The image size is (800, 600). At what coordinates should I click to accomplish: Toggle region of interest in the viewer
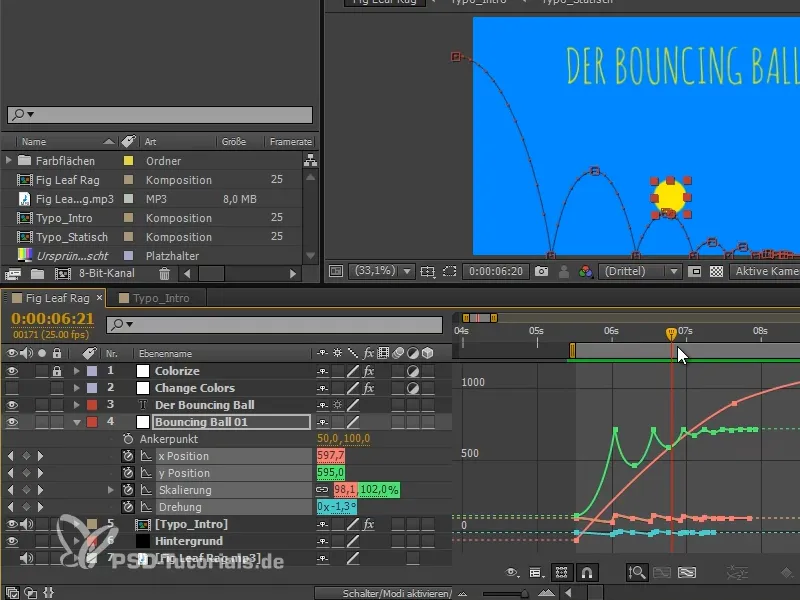pyautogui.click(x=450, y=271)
